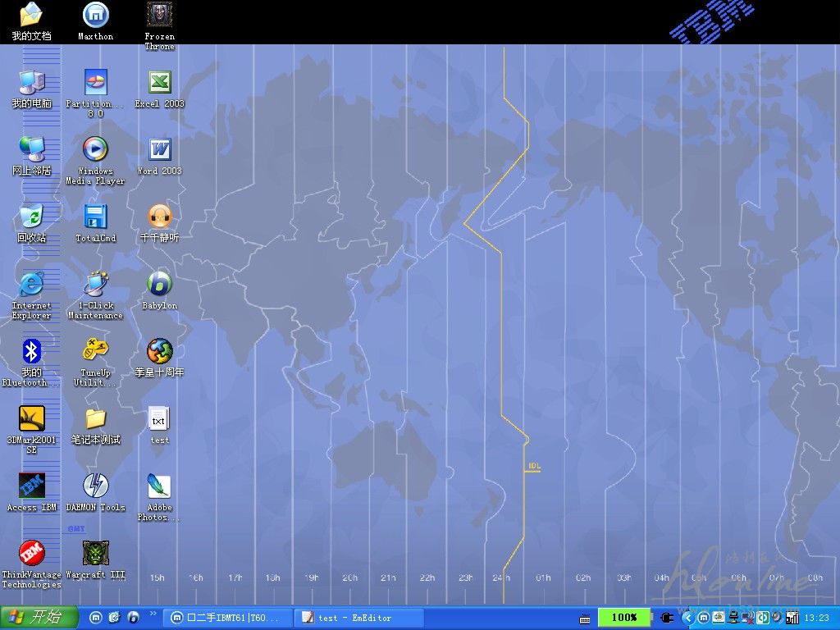Click the system clock showing 13:23
The width and height of the screenshot is (840, 630).
(816, 618)
